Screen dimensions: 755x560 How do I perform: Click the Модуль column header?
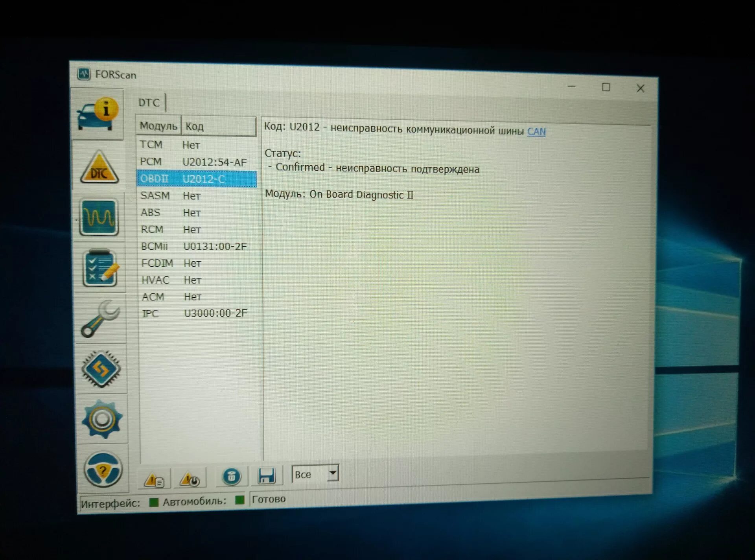[x=158, y=126]
